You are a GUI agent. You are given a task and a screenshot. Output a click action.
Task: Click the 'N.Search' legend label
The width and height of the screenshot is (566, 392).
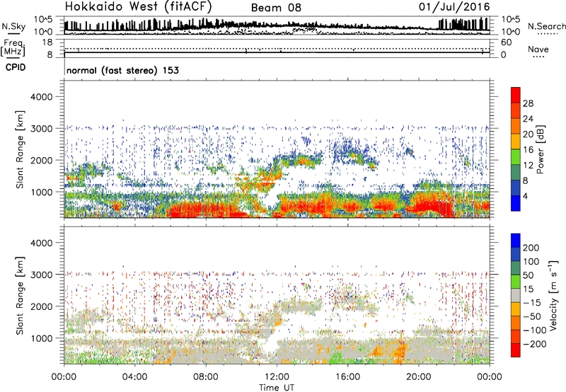point(546,26)
